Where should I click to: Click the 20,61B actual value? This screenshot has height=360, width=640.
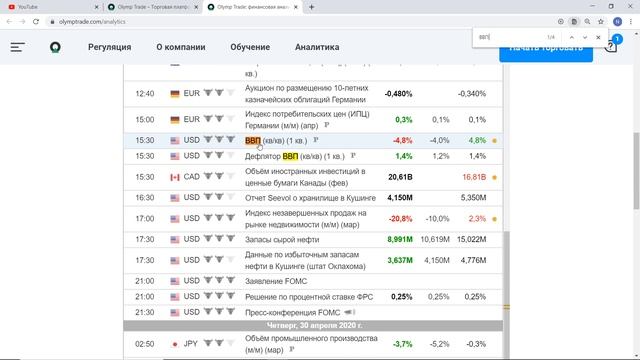coord(400,177)
